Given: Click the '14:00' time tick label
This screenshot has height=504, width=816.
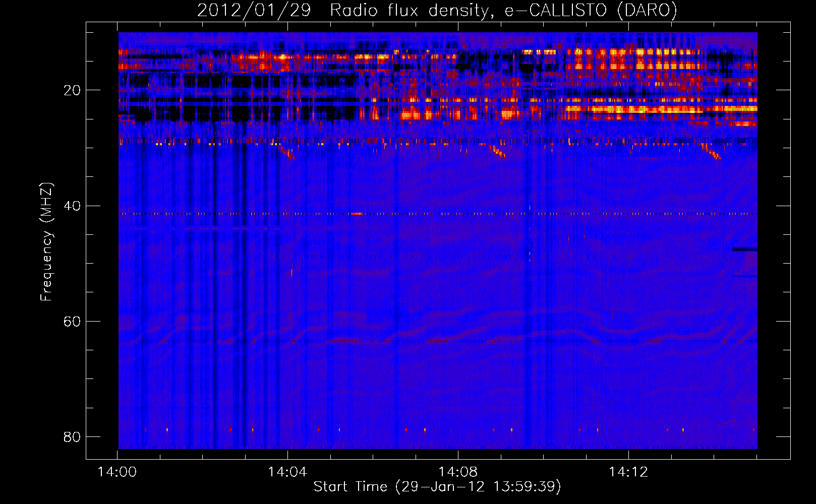Looking at the screenshot, I should click(117, 472).
